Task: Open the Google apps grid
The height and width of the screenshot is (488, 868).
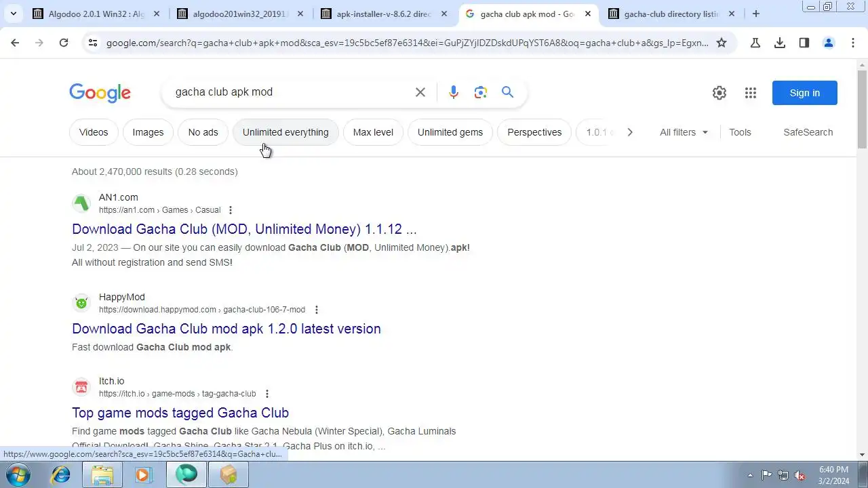Action: [751, 93]
